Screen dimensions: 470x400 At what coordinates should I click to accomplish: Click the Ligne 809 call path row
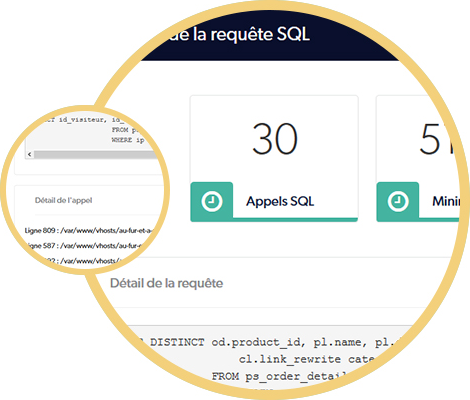tap(90, 230)
